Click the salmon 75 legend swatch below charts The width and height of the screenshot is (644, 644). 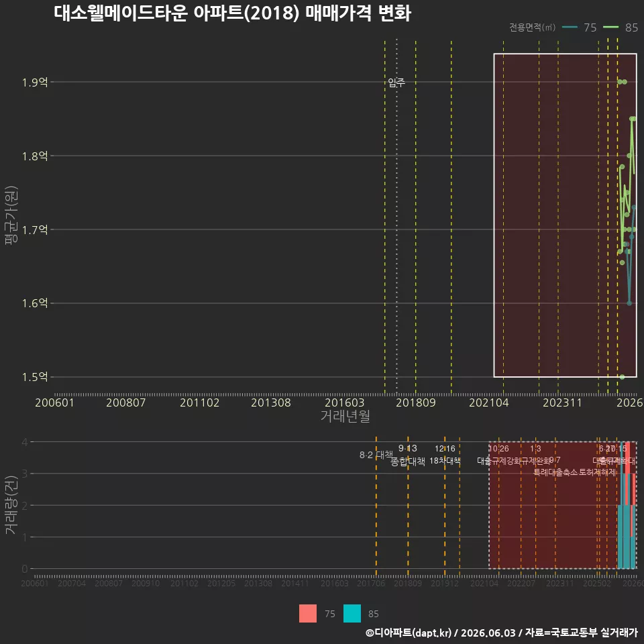pos(308,613)
